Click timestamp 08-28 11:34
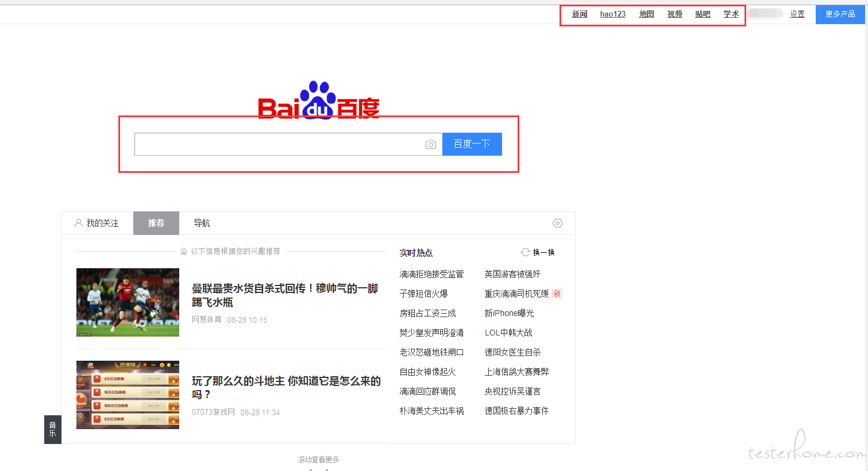Image resolution: width=868 pixels, height=471 pixels. point(260,412)
